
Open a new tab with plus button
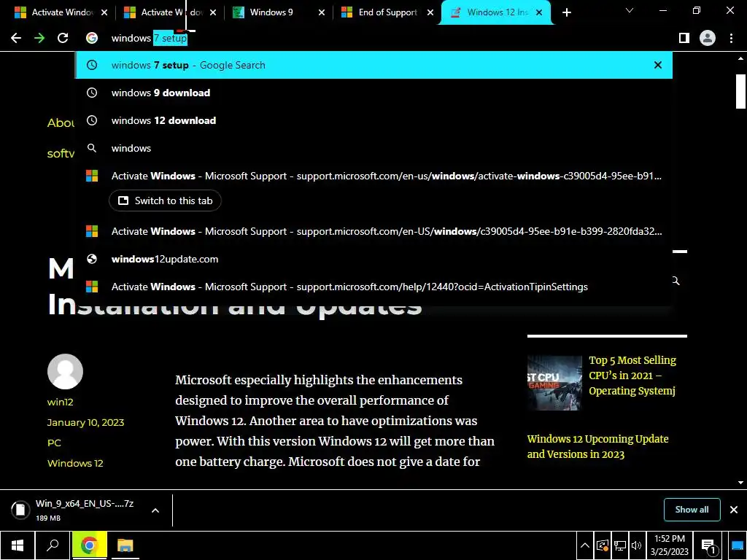[x=566, y=13]
